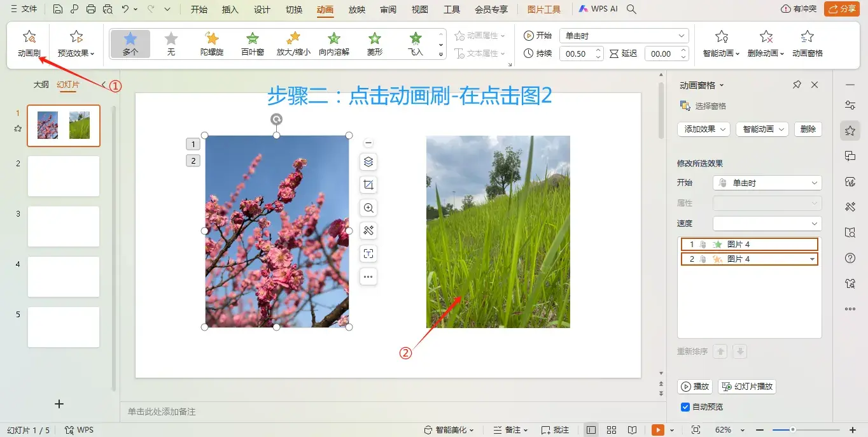Enable the 自动预览 auto preview checkbox

[685, 407]
